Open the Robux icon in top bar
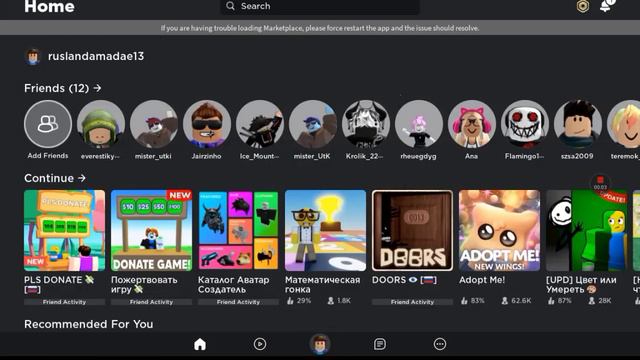The image size is (640, 360). (x=582, y=6)
